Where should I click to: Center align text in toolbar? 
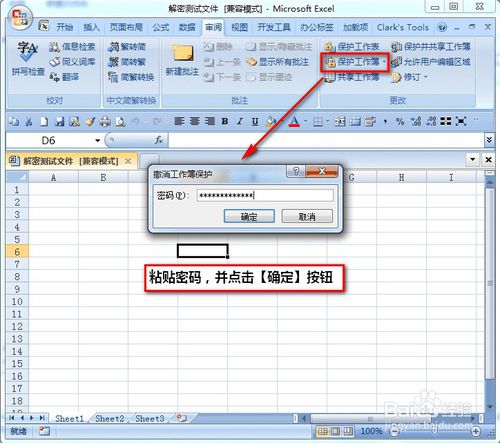coord(194,121)
